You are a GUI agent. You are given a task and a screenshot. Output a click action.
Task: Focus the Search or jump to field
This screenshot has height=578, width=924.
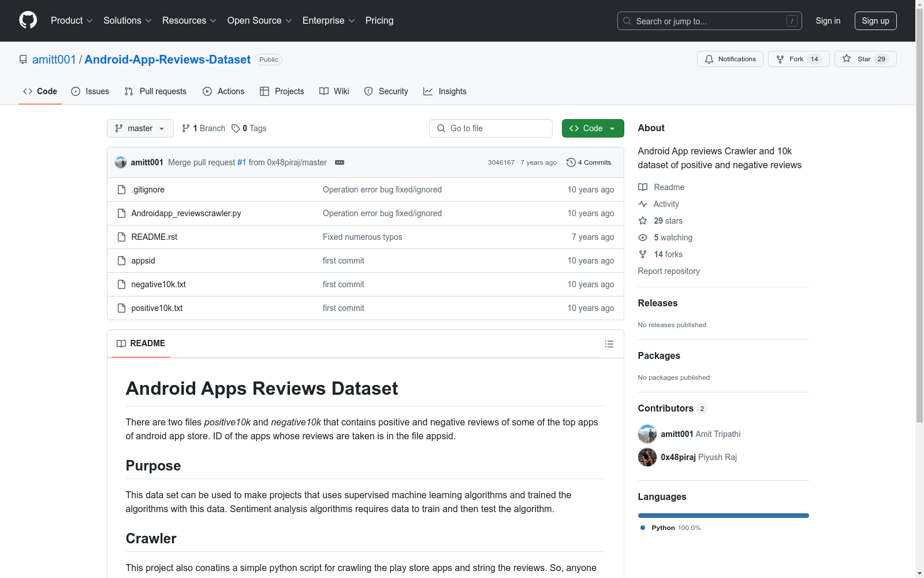(x=710, y=21)
